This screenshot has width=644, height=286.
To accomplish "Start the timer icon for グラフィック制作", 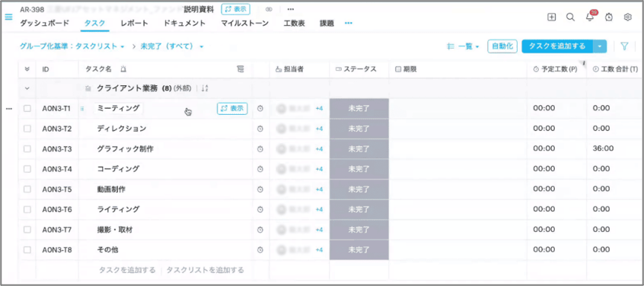I will coord(260,149).
